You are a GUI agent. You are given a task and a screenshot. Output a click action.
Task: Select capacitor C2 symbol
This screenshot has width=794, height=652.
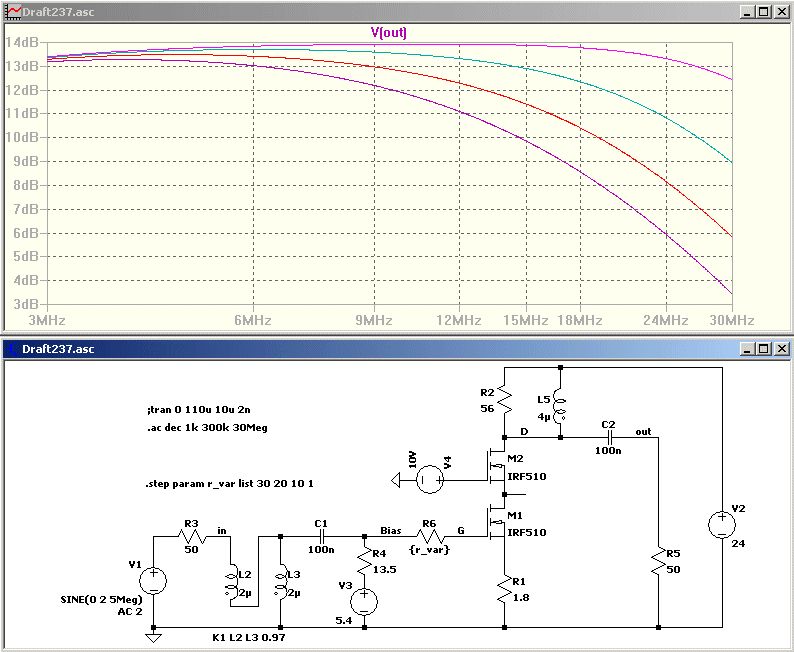[x=610, y=438]
